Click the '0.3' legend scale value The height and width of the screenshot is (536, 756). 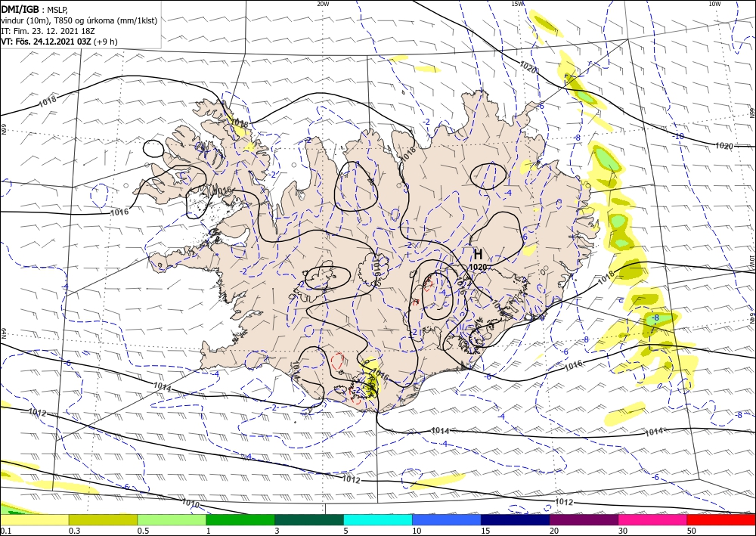[x=74, y=531]
